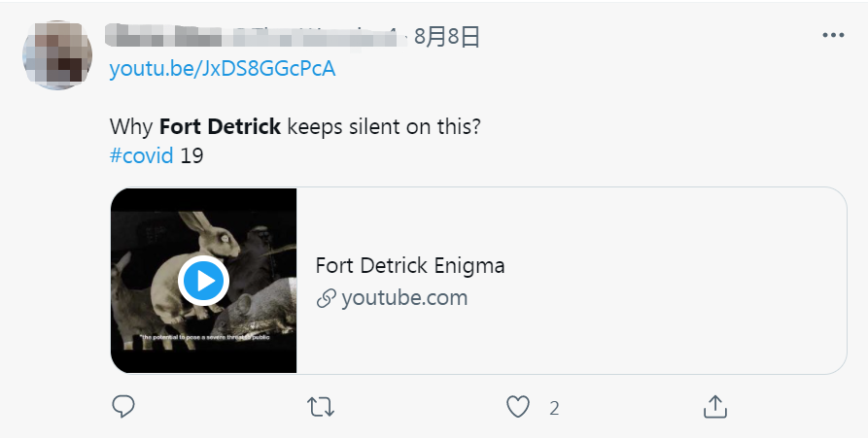This screenshot has height=438, width=868.
Task: Click the like count showing 2
Action: (x=554, y=408)
